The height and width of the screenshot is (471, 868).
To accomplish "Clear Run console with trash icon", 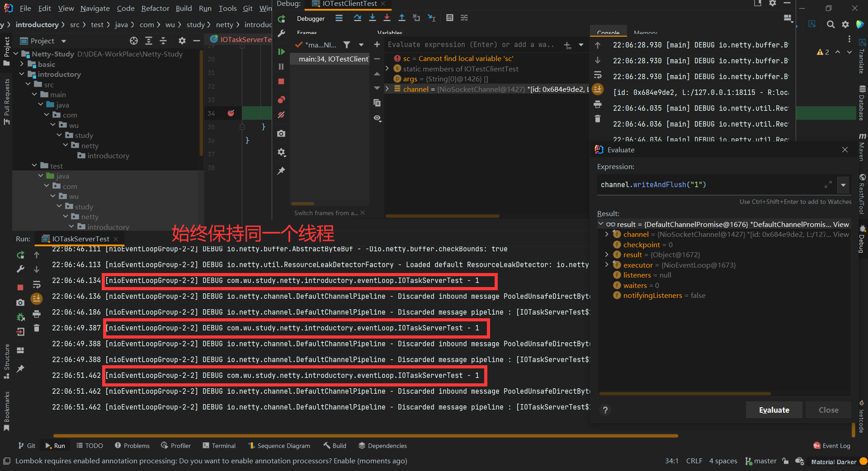I will [x=37, y=328].
